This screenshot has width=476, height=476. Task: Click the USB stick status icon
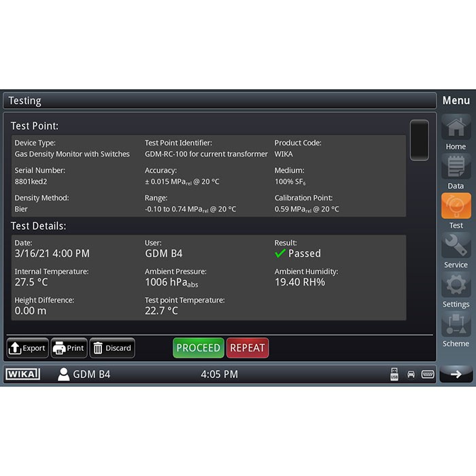pos(394,374)
